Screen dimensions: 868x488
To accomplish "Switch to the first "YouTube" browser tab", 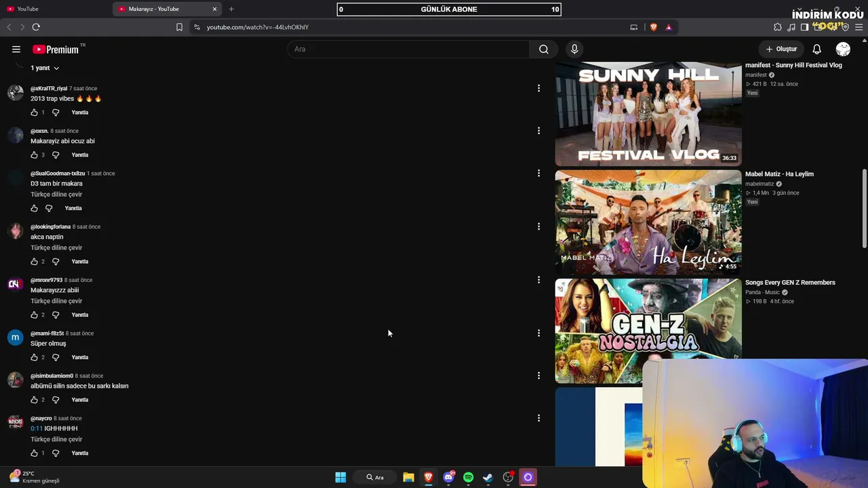I will pyautogui.click(x=54, y=9).
